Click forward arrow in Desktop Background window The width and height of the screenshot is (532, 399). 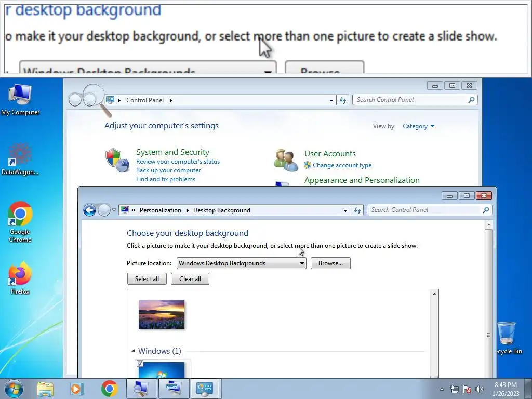pyautogui.click(x=104, y=210)
